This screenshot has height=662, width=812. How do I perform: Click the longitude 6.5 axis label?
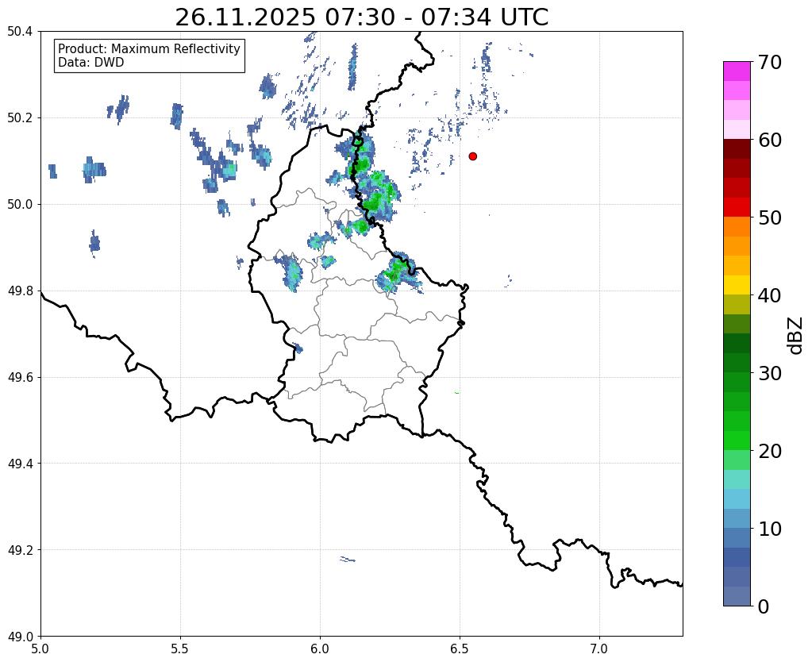click(460, 649)
